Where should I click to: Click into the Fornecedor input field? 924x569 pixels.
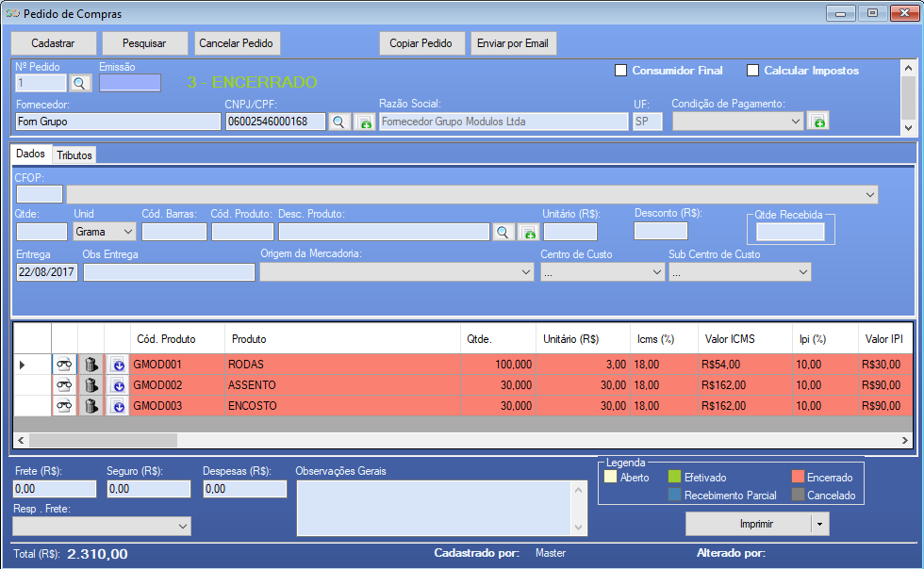[x=118, y=122]
